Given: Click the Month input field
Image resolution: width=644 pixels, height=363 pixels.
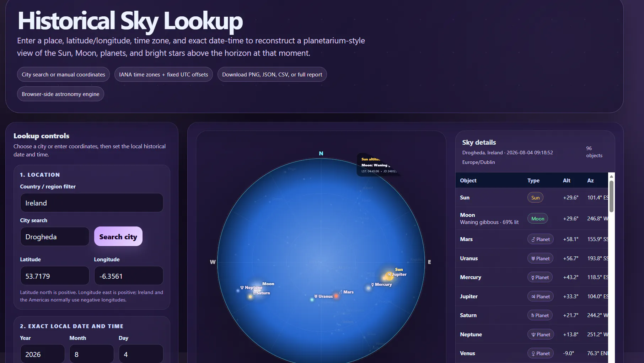Looking at the screenshot, I should 92,354.
